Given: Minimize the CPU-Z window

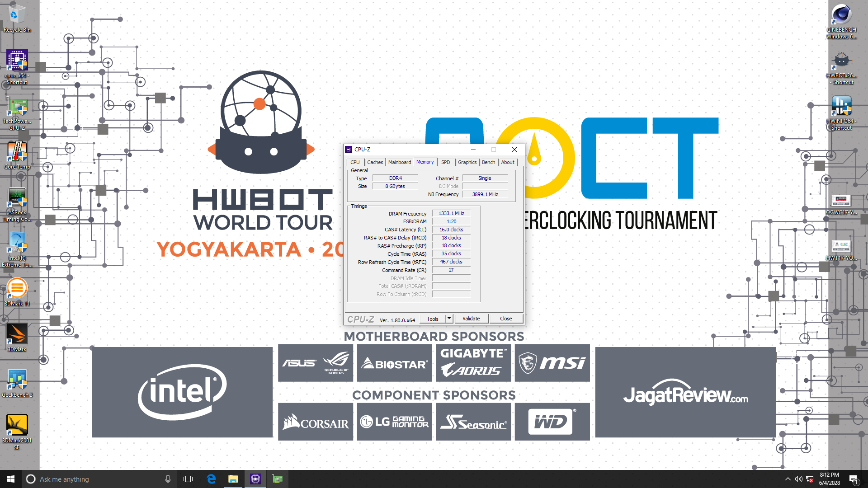Looking at the screenshot, I should click(x=473, y=150).
